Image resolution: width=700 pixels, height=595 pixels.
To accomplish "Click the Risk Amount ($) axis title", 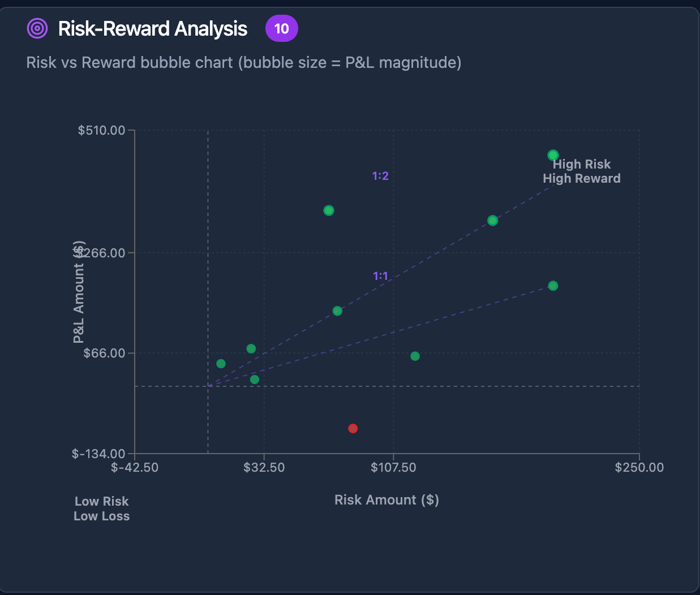I will tap(387, 500).
